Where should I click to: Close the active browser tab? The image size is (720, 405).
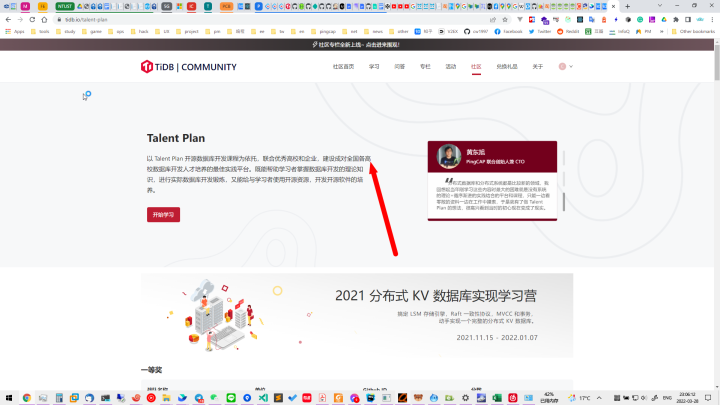[613, 6]
